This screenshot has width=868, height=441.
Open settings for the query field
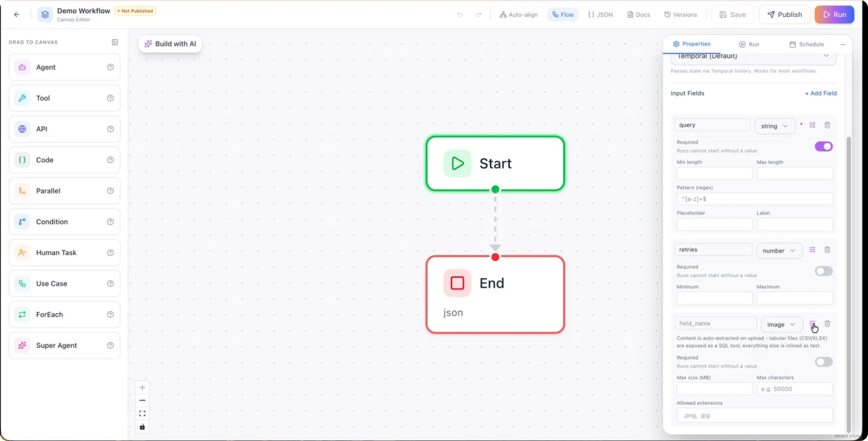[x=813, y=125]
